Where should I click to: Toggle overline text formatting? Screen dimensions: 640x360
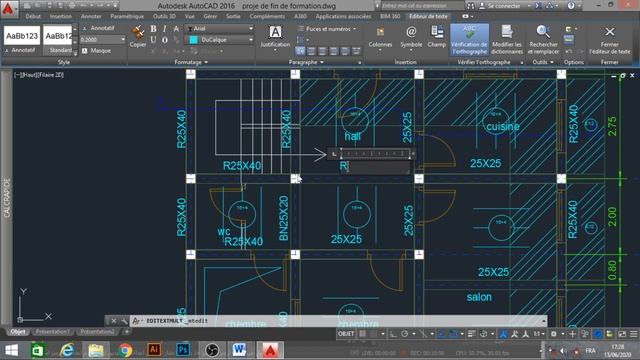(164, 40)
